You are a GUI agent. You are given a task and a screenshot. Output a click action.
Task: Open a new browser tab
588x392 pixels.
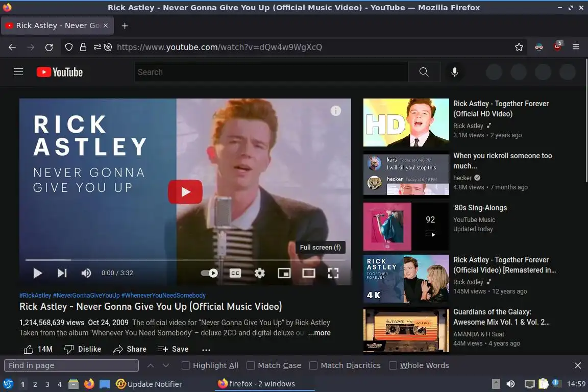tap(125, 26)
